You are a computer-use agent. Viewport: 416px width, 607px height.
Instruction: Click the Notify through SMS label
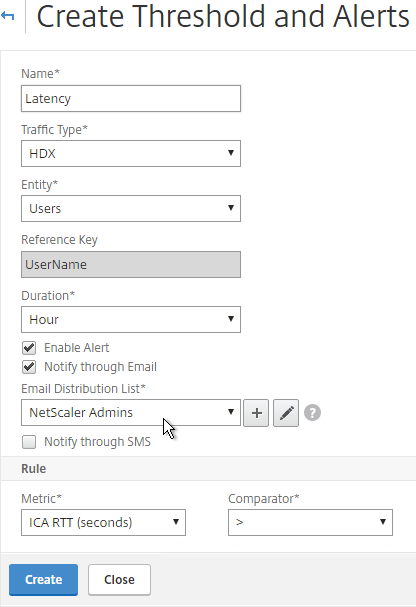(98, 442)
